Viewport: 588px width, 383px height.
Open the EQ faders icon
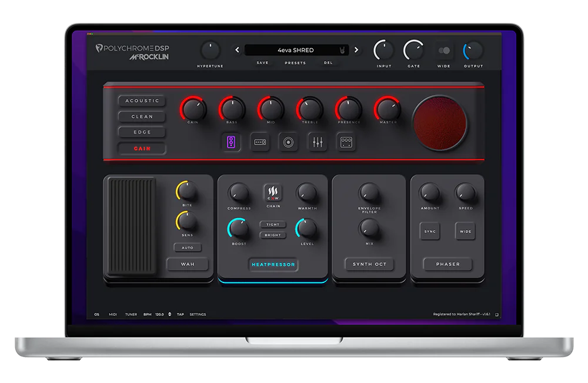[318, 142]
